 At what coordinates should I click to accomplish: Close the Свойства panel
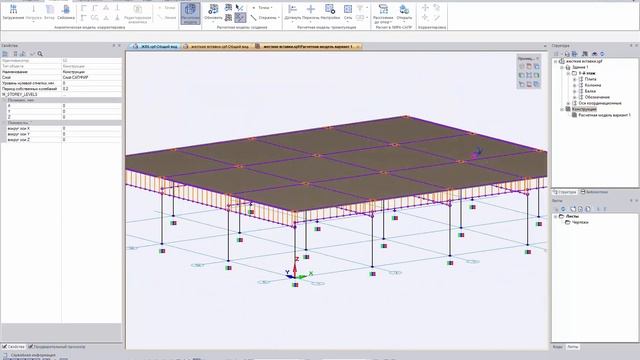(x=119, y=46)
